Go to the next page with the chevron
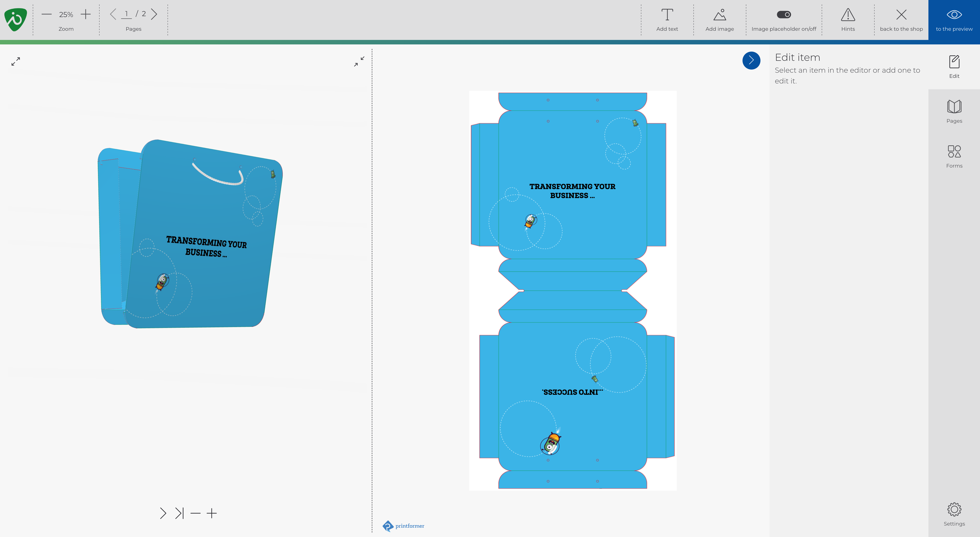The height and width of the screenshot is (537, 980). 155,14
